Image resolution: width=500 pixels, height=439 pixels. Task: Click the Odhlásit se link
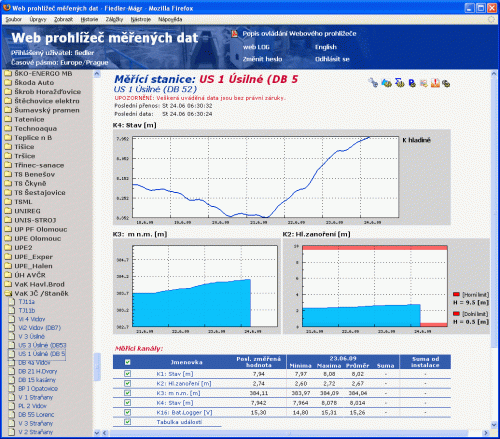pos(332,59)
